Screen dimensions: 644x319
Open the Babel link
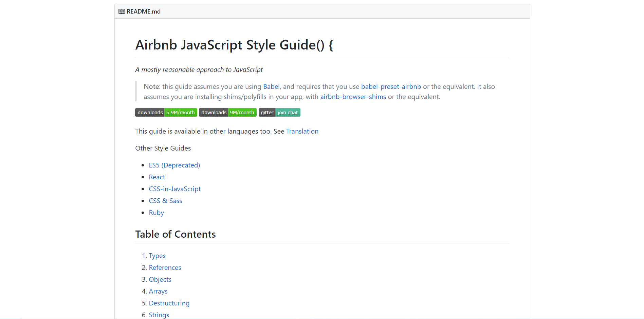271,87
